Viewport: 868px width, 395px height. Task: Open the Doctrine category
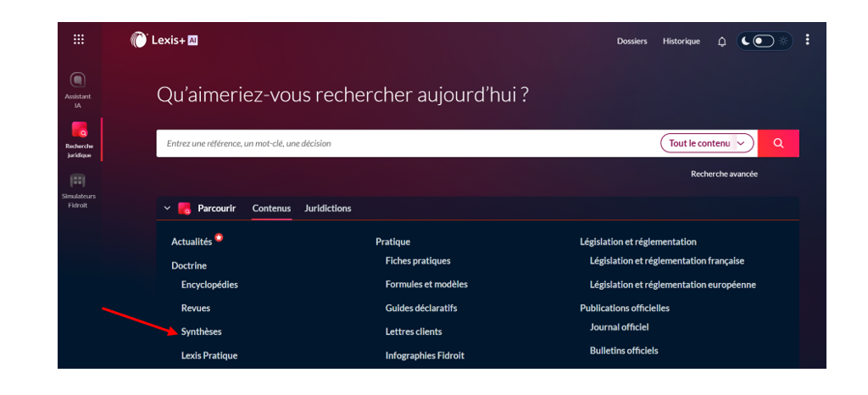(189, 265)
